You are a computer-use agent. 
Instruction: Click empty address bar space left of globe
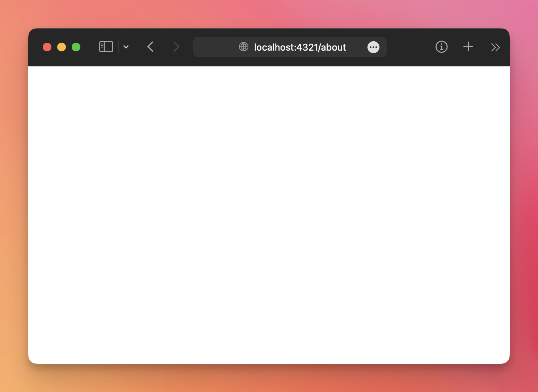click(x=215, y=47)
